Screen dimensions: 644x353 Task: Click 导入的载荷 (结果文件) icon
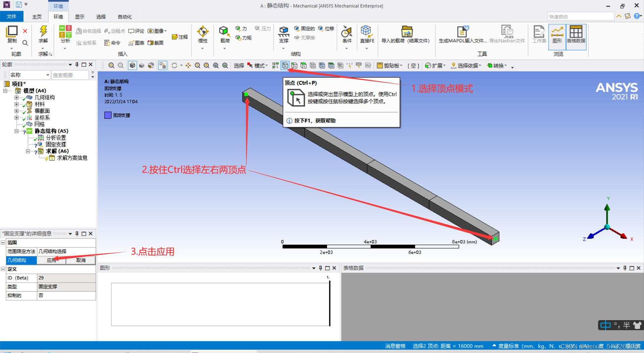407,31
